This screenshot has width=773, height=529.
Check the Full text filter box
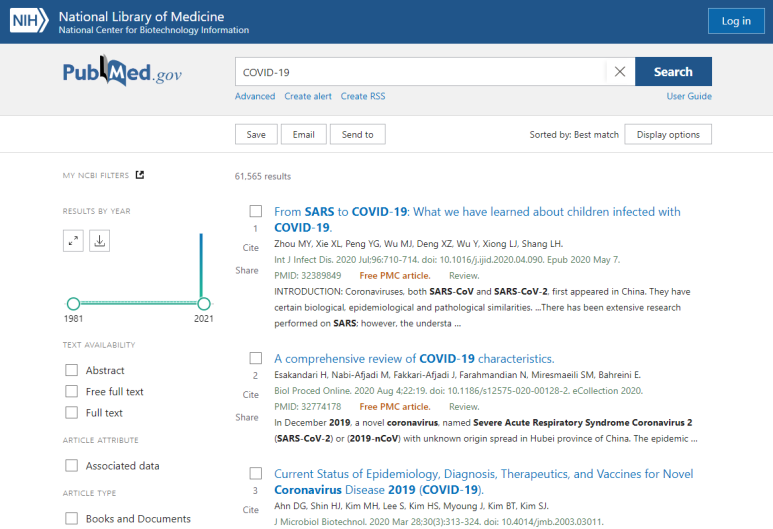tap(71, 413)
